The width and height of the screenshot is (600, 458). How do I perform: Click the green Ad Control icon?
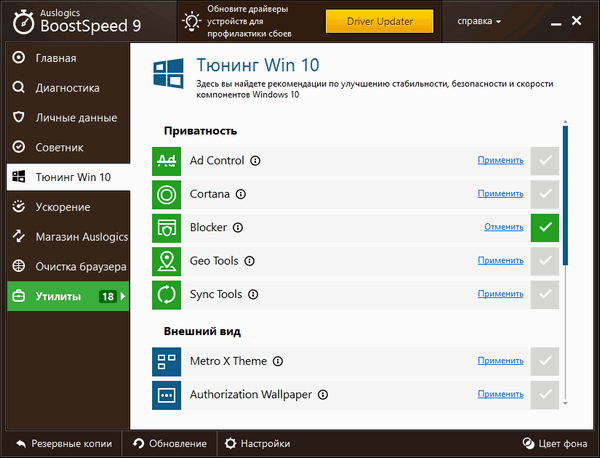[x=166, y=161]
